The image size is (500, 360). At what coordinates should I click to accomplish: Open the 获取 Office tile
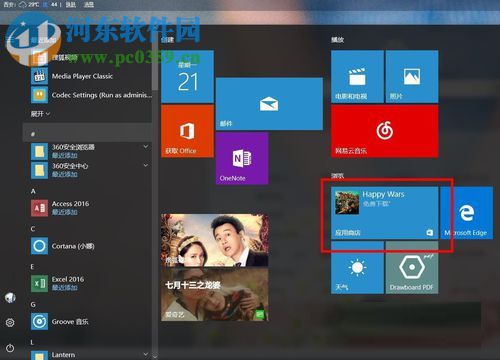(x=187, y=131)
